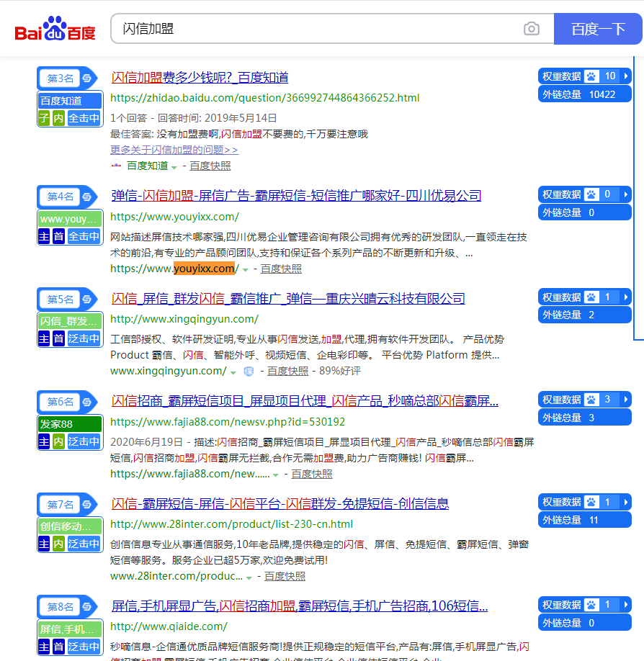Click 外链总量 10422 badge
The width and height of the screenshot is (644, 661).
click(584, 94)
